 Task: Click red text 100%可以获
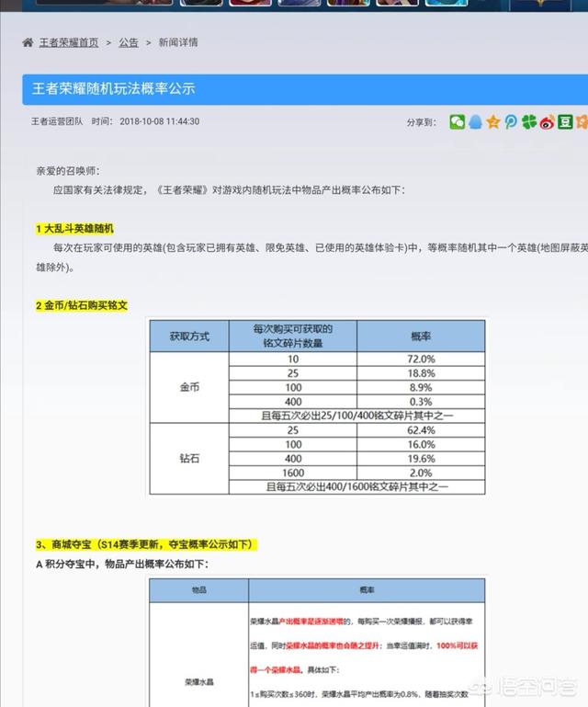457,645
